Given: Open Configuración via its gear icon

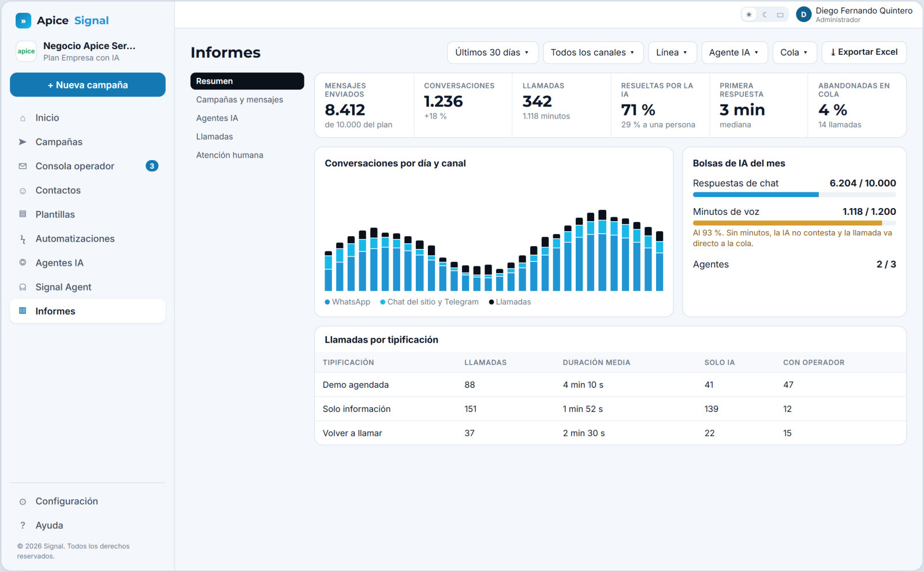Looking at the screenshot, I should point(23,502).
